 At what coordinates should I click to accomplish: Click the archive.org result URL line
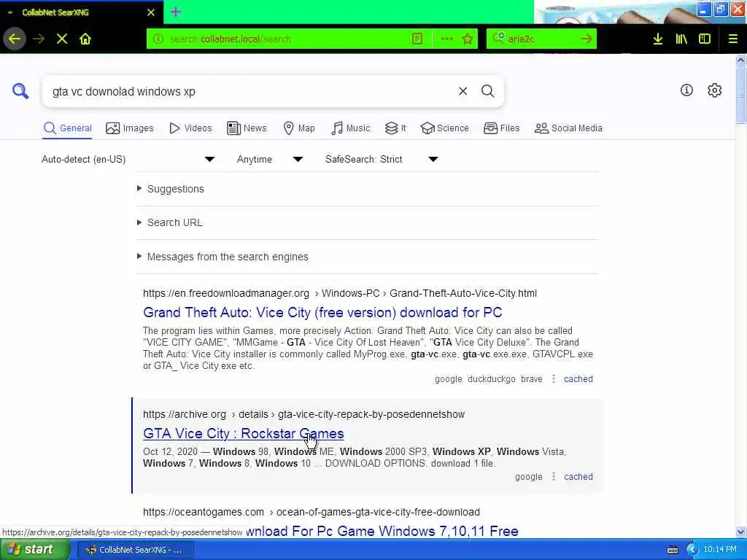[304, 414]
